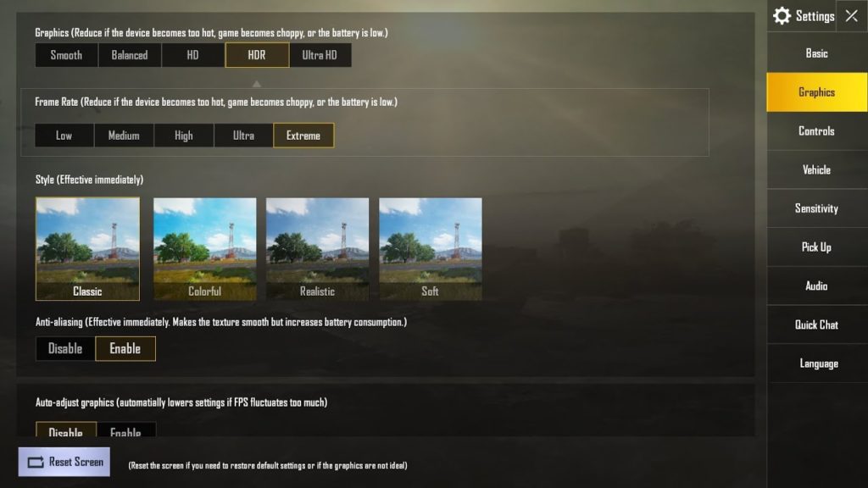This screenshot has height=488, width=868.
Task: Select the Classic style thumbnail
Action: (x=87, y=249)
